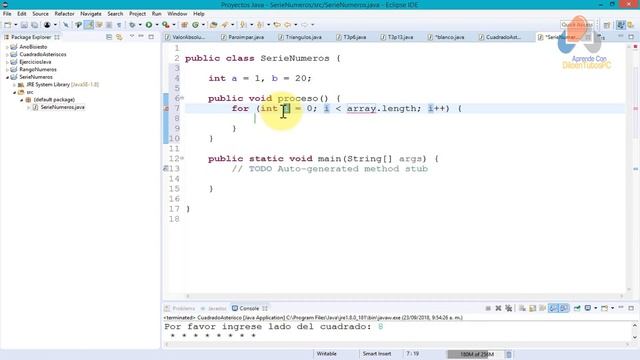
Task: Open the Refactor menu
Action: pyautogui.click(x=64, y=13)
